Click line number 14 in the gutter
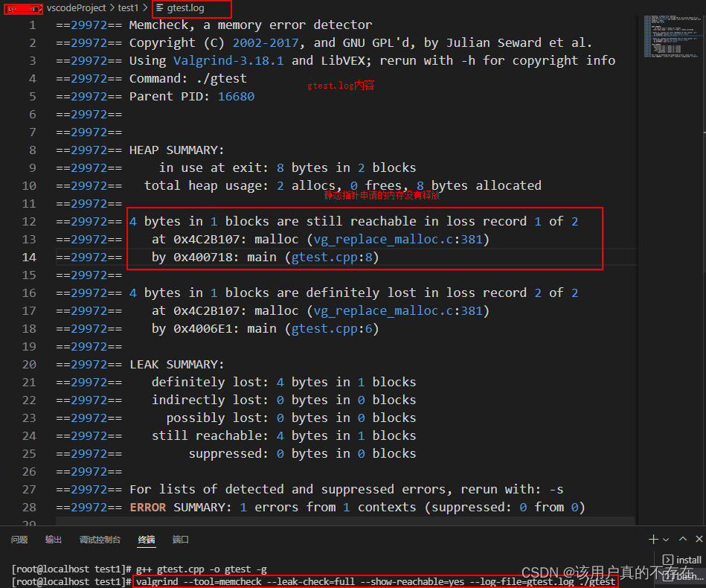The width and height of the screenshot is (706, 588). (29, 258)
